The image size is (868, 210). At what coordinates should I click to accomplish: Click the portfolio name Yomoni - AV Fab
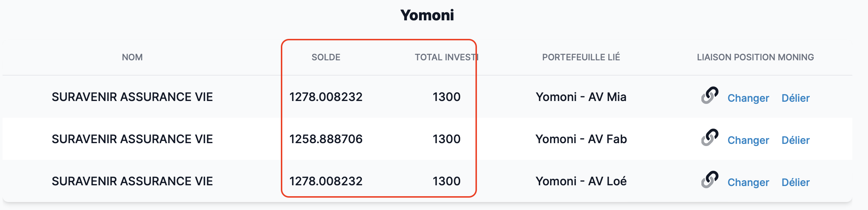[x=581, y=139]
